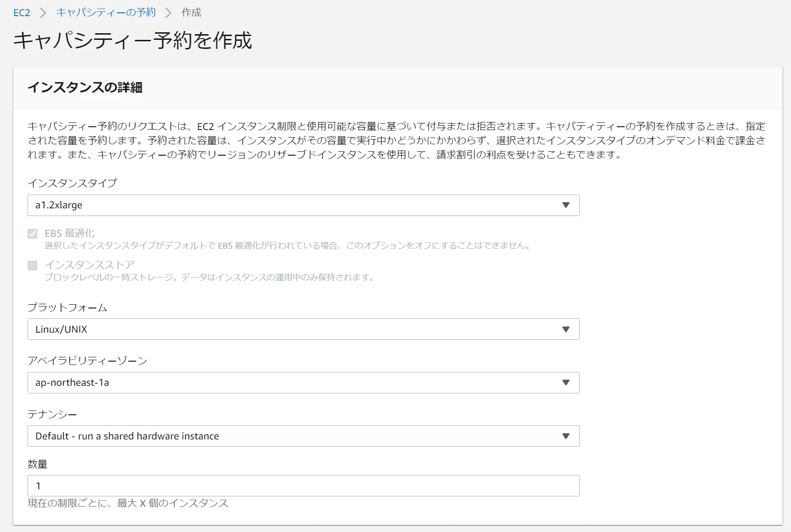Open the プラットフォーム dropdown showing Linux/UNIX
The image size is (791, 532).
tap(303, 329)
